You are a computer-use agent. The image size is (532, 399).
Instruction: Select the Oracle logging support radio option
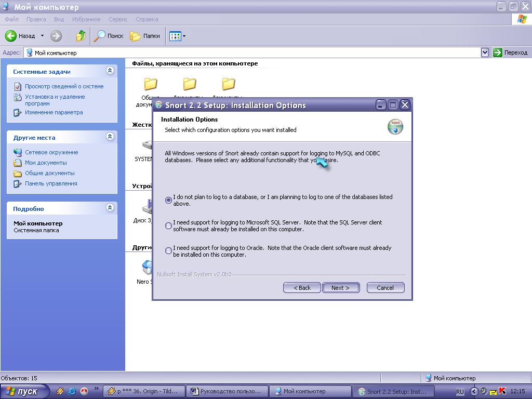click(x=168, y=251)
